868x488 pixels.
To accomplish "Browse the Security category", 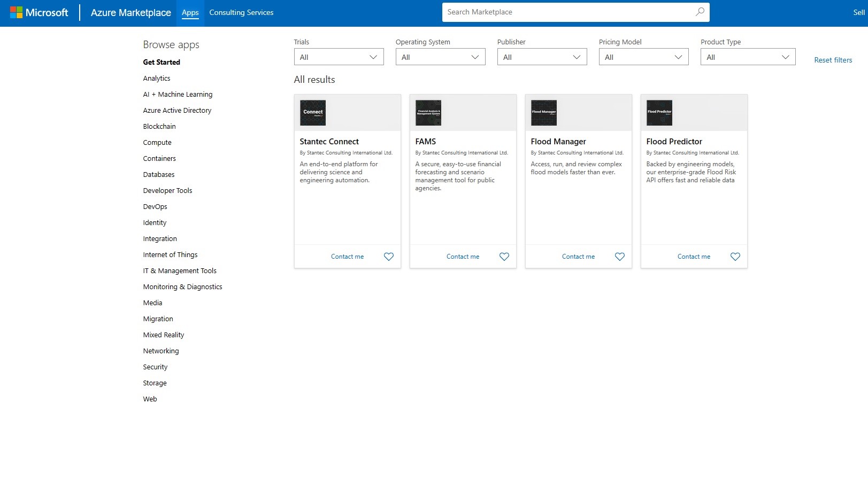I will click(x=155, y=367).
